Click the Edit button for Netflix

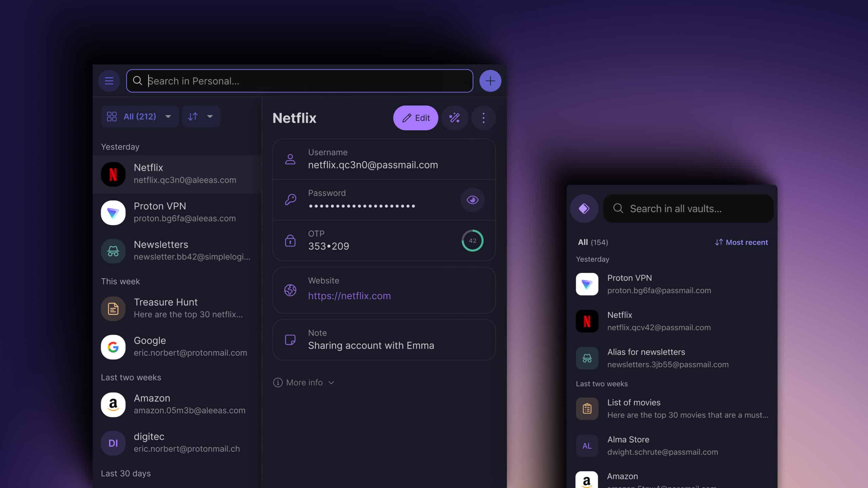pos(415,117)
